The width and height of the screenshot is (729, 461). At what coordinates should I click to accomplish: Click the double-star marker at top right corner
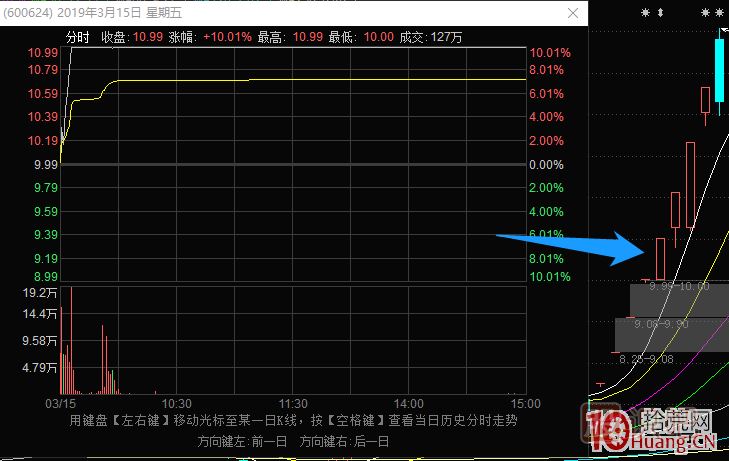(712, 13)
